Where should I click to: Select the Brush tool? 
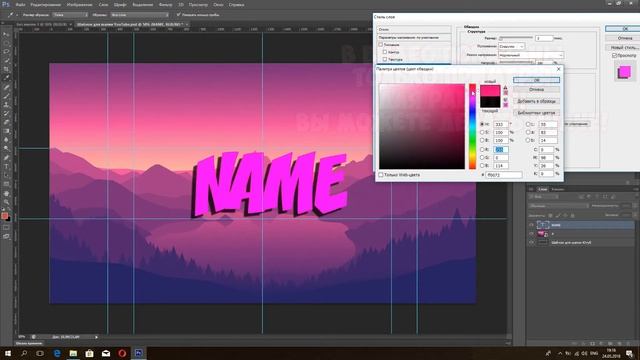(x=6, y=96)
